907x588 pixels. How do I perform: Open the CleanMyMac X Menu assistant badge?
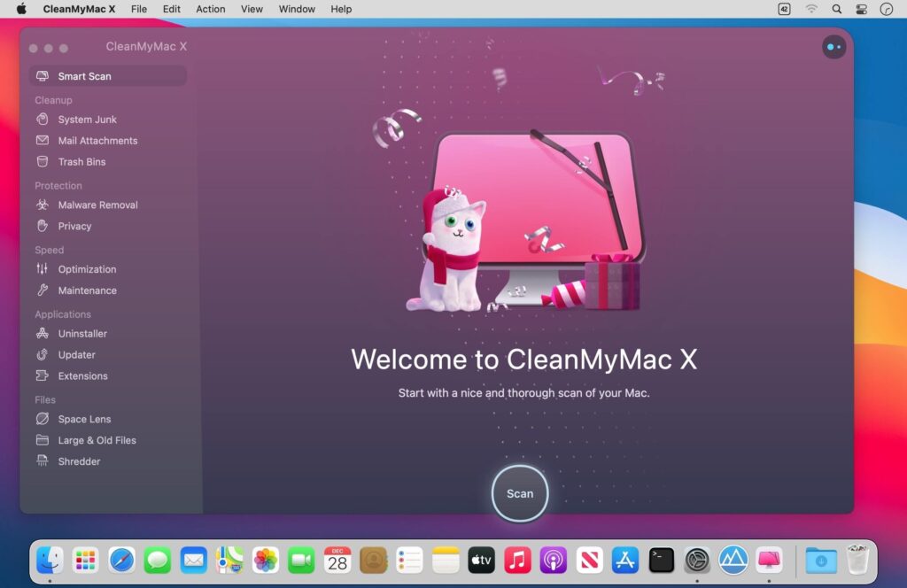(833, 47)
